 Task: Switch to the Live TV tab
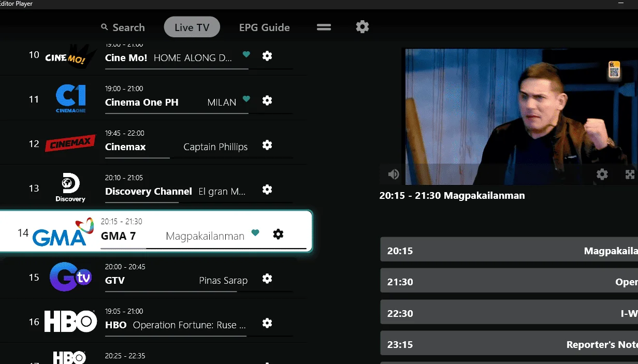pos(192,27)
